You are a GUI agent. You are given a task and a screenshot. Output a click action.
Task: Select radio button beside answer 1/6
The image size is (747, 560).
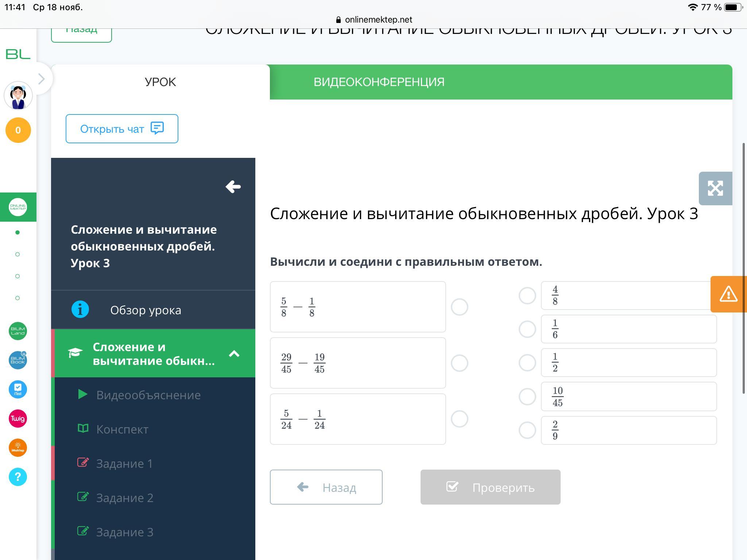[527, 329]
